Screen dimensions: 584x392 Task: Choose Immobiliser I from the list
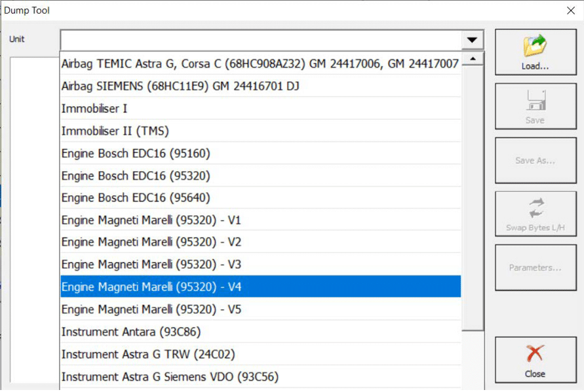tap(94, 109)
